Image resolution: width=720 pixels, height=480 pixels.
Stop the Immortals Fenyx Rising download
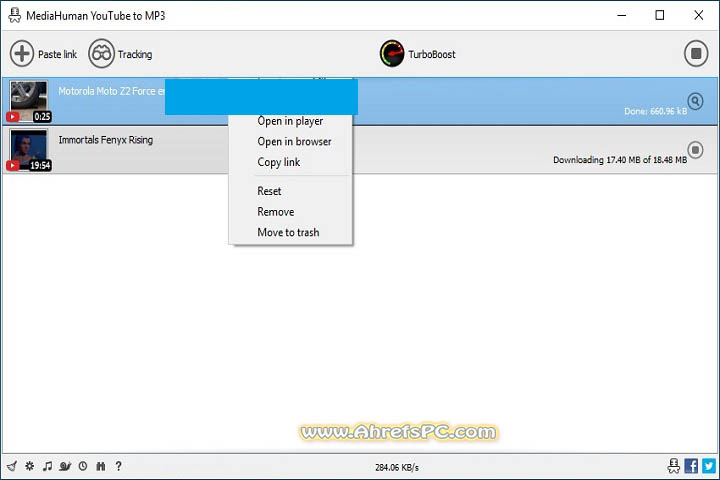click(695, 150)
